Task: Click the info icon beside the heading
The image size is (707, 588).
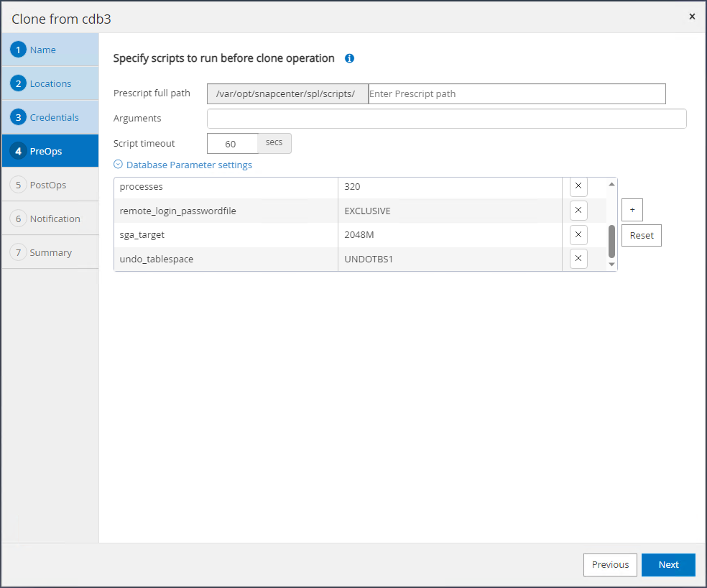Action: tap(350, 58)
